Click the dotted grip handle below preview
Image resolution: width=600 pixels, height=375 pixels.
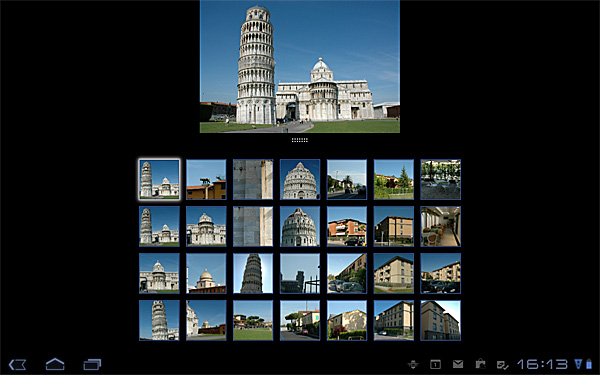300,140
